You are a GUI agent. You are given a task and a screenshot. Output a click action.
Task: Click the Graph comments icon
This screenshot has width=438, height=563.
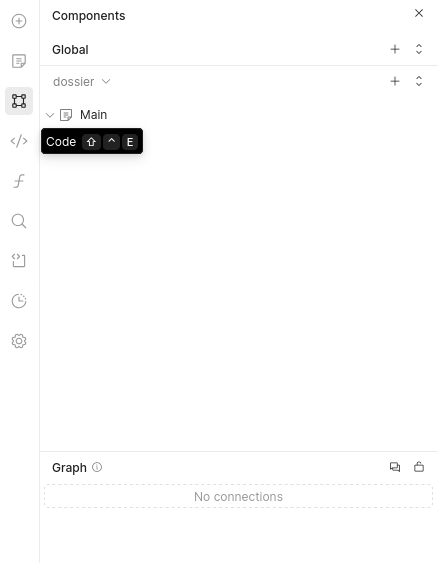395,467
